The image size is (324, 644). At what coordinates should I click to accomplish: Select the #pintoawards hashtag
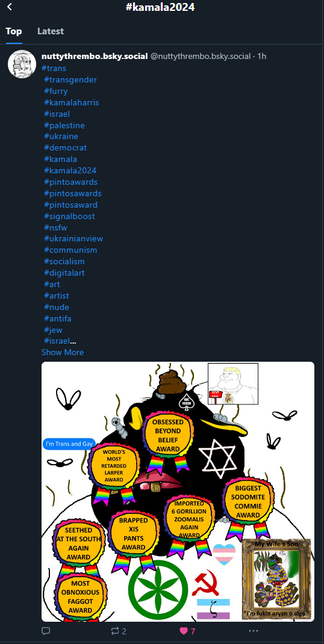(70, 182)
